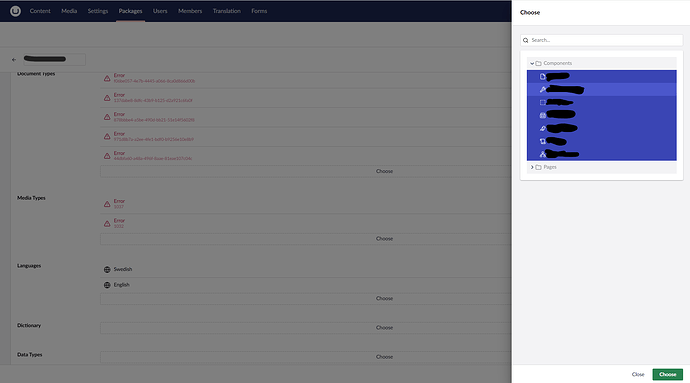
Task: Click the Components folder icon
Action: pos(538,63)
